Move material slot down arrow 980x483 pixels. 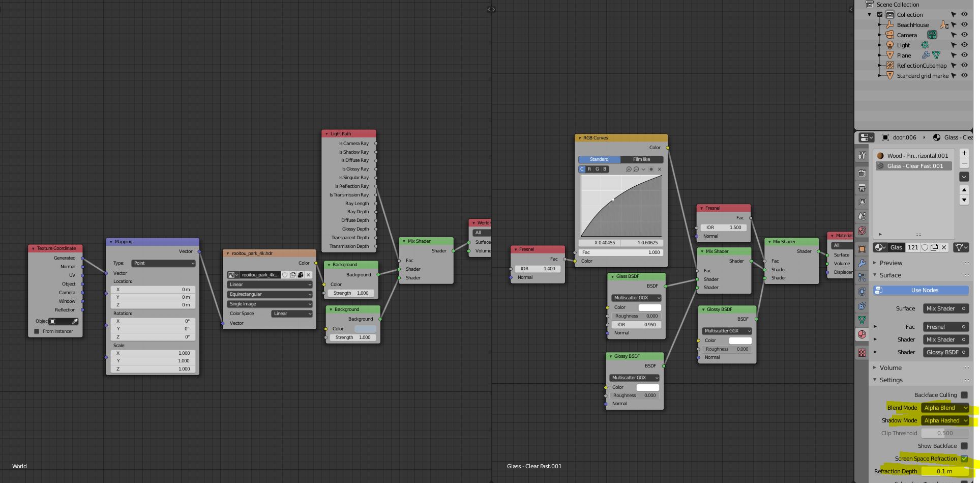tap(964, 200)
